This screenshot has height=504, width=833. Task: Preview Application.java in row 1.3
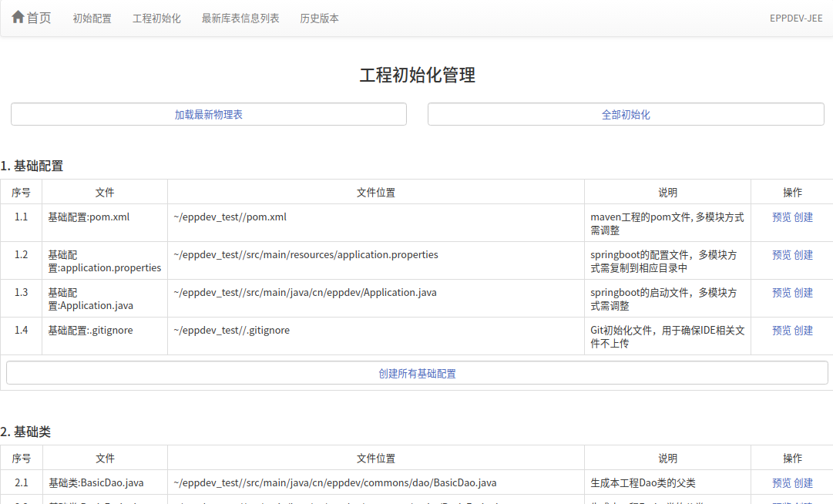[x=781, y=293]
